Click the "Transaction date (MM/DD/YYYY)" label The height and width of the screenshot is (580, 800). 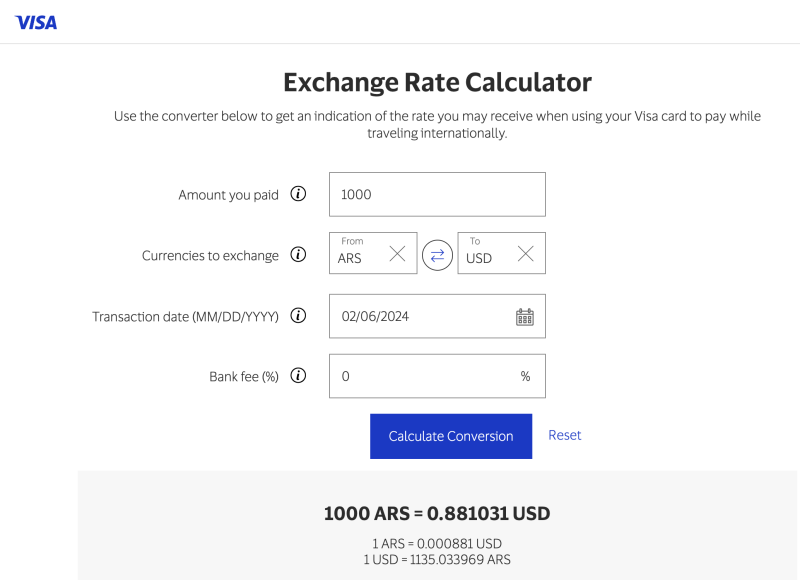185,316
